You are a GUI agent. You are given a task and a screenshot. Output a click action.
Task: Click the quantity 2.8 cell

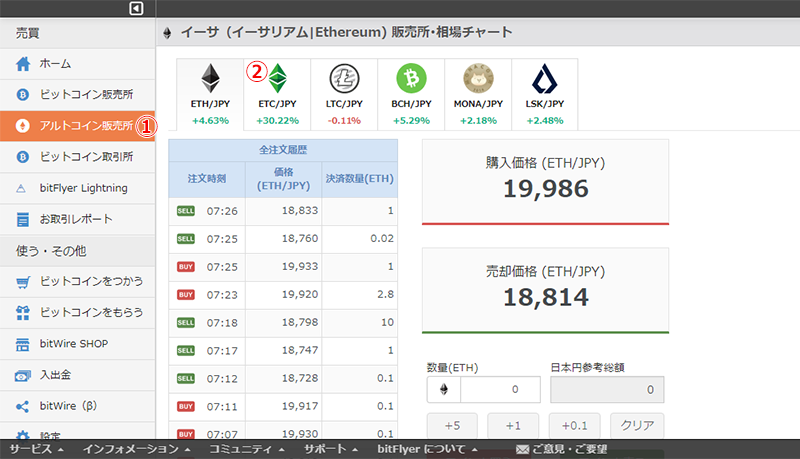tap(360, 295)
